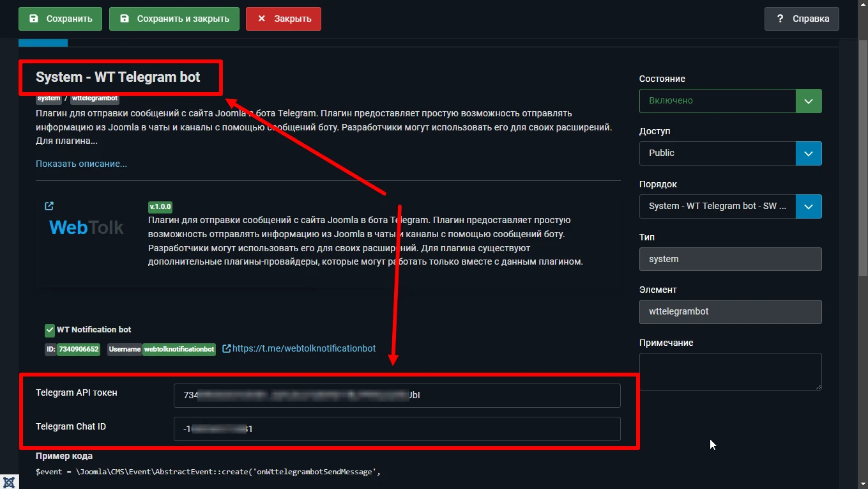The image size is (868, 489).
Task: Open the Доступ dropdown set to Public
Action: coord(808,153)
